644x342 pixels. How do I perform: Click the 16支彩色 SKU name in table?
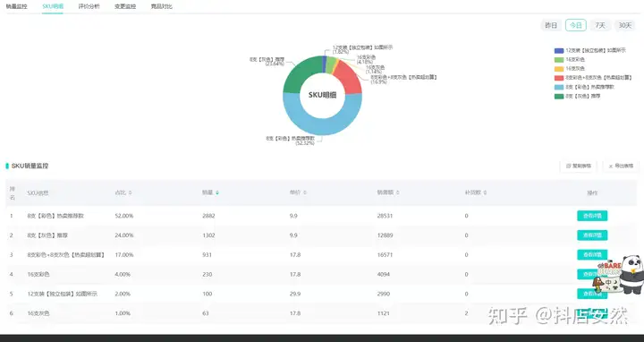pyautogui.click(x=38, y=274)
